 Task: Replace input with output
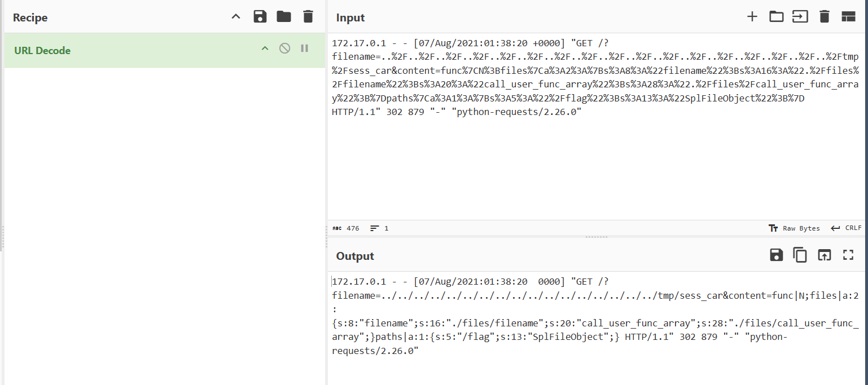tap(825, 255)
